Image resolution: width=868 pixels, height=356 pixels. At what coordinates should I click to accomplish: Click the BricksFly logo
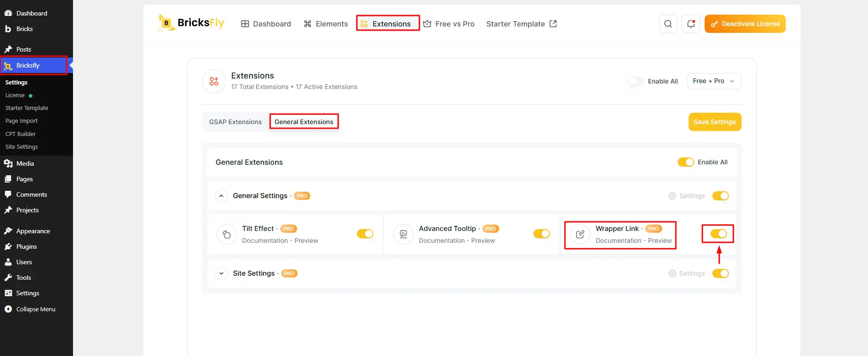(191, 23)
